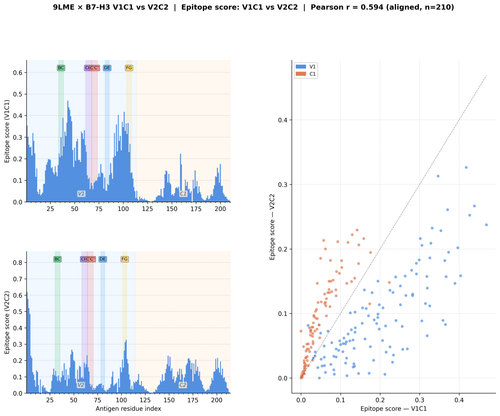
Task: Click the 'Epitope score (V2C2)' y-axis label
Action: tap(7, 323)
